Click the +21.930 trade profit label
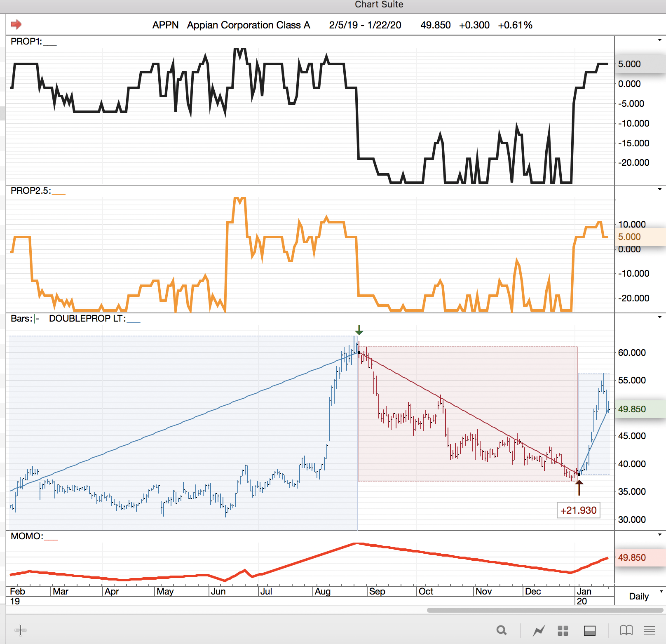 click(x=579, y=510)
